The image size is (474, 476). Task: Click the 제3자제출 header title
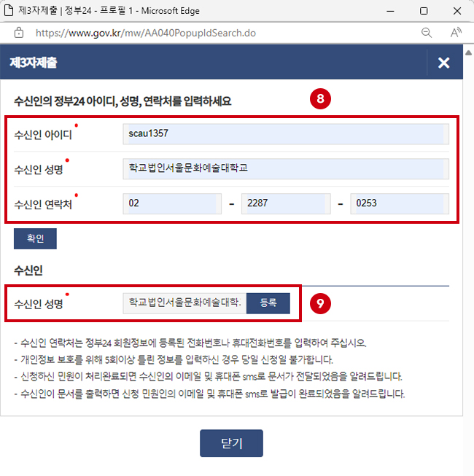tap(34, 63)
